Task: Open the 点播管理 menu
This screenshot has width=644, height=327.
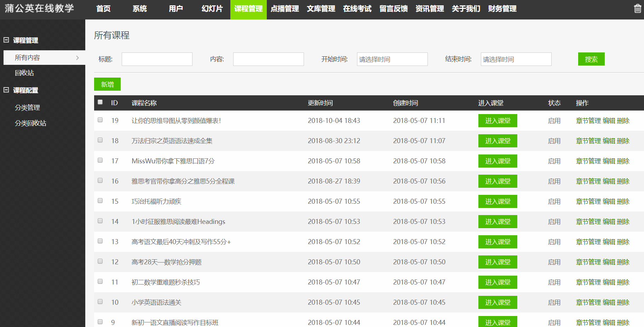Action: click(x=285, y=9)
